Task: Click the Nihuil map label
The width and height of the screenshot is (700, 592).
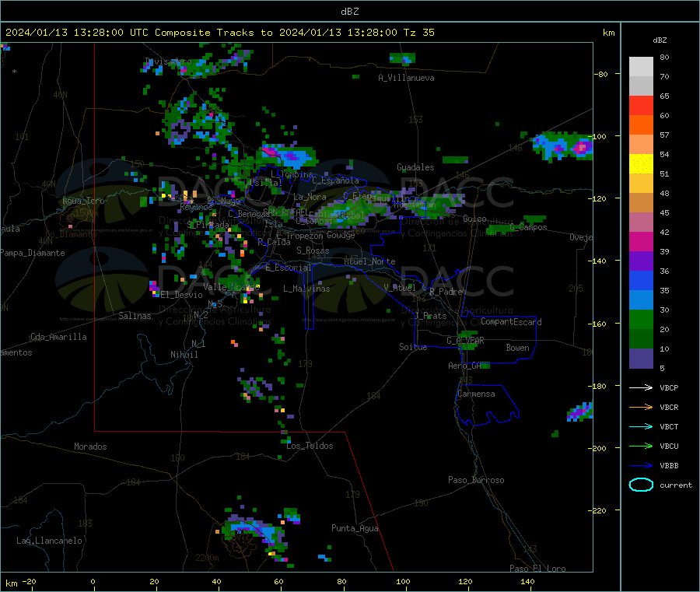Action: 184,355
